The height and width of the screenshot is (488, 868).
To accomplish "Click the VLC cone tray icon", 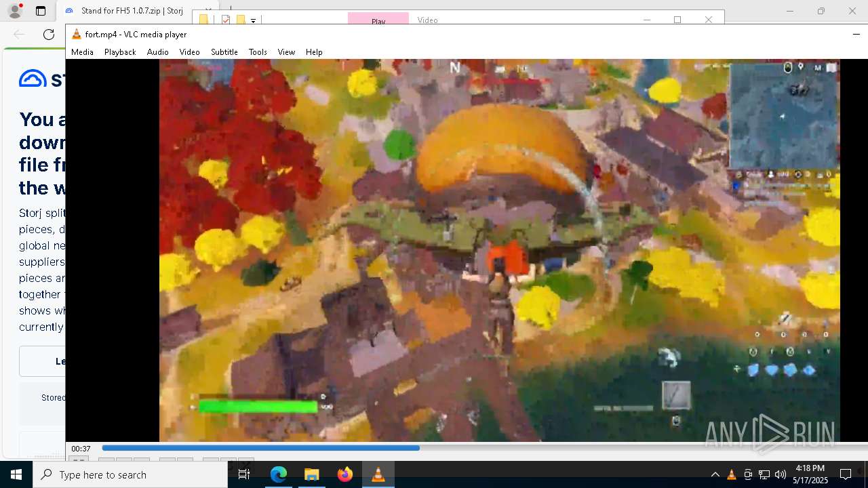I will [731, 474].
